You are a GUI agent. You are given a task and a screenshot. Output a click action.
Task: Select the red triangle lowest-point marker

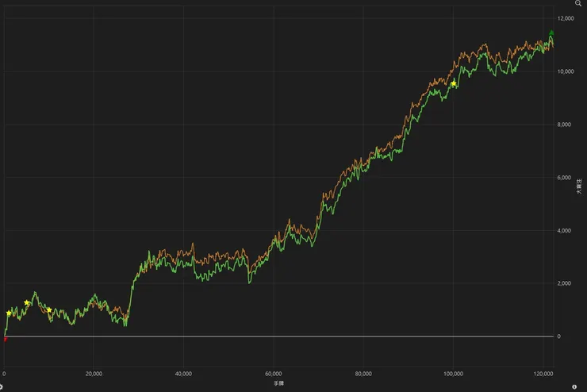6,340
